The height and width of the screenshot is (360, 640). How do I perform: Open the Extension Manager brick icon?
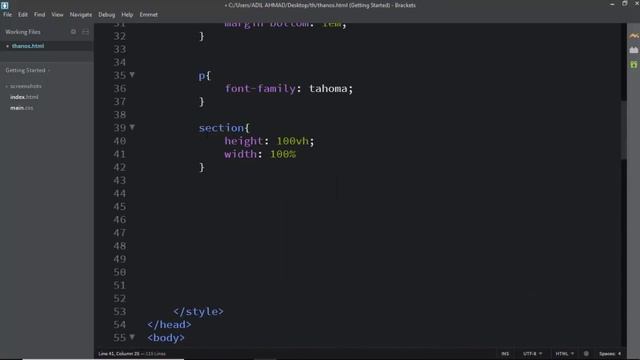pyautogui.click(x=633, y=50)
